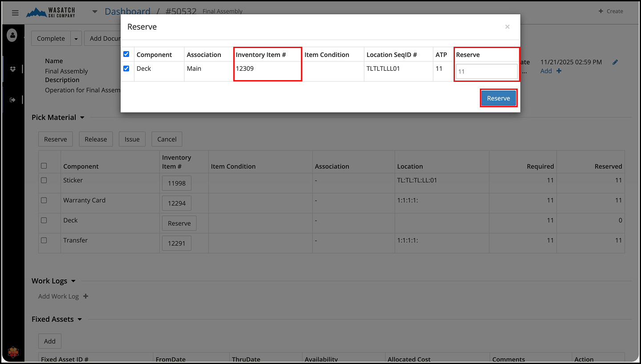Click the user profile avatar icon
The image size is (641, 364).
click(x=12, y=35)
